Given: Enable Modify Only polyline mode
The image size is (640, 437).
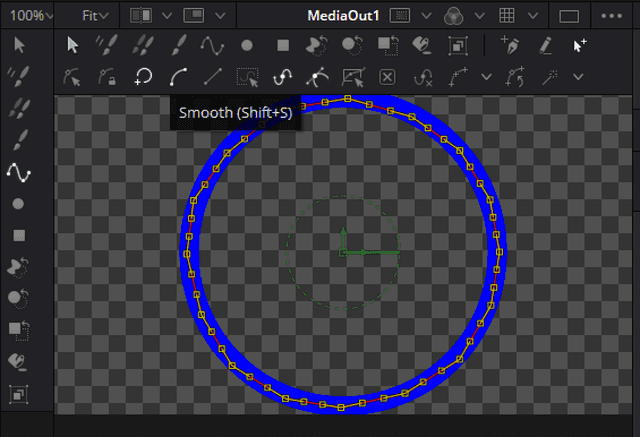Looking at the screenshot, I should 72,77.
